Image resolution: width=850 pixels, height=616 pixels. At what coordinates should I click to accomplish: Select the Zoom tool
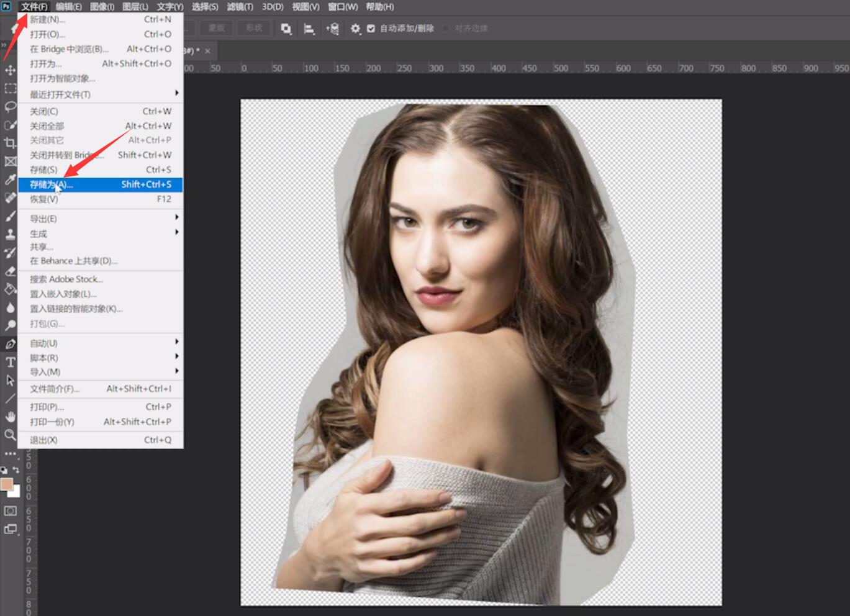coord(10,435)
